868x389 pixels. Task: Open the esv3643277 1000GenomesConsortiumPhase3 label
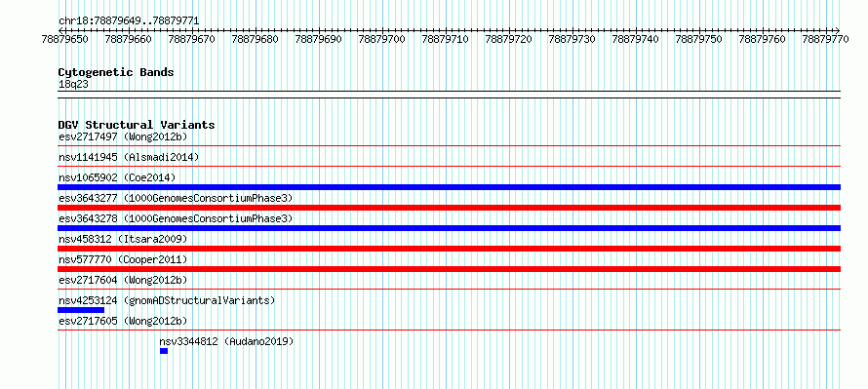tap(176, 198)
